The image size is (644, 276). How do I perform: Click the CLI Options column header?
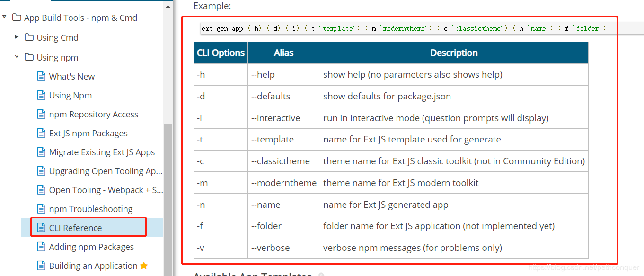coord(221,53)
